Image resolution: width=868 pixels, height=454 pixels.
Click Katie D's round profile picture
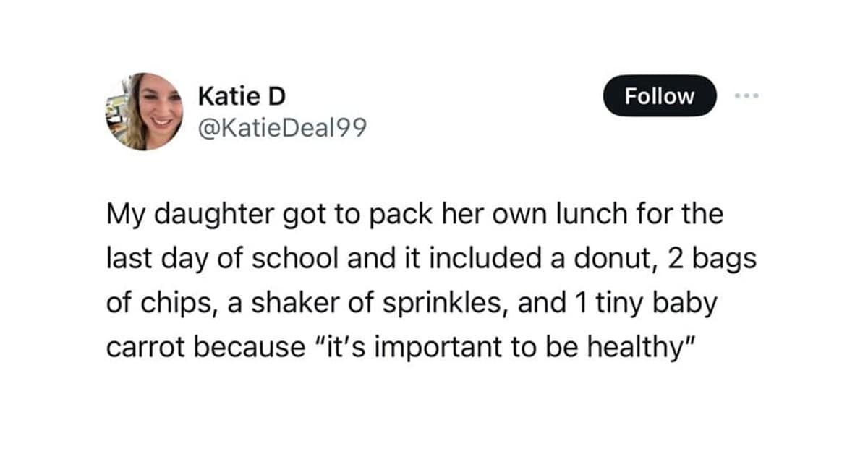(x=145, y=111)
